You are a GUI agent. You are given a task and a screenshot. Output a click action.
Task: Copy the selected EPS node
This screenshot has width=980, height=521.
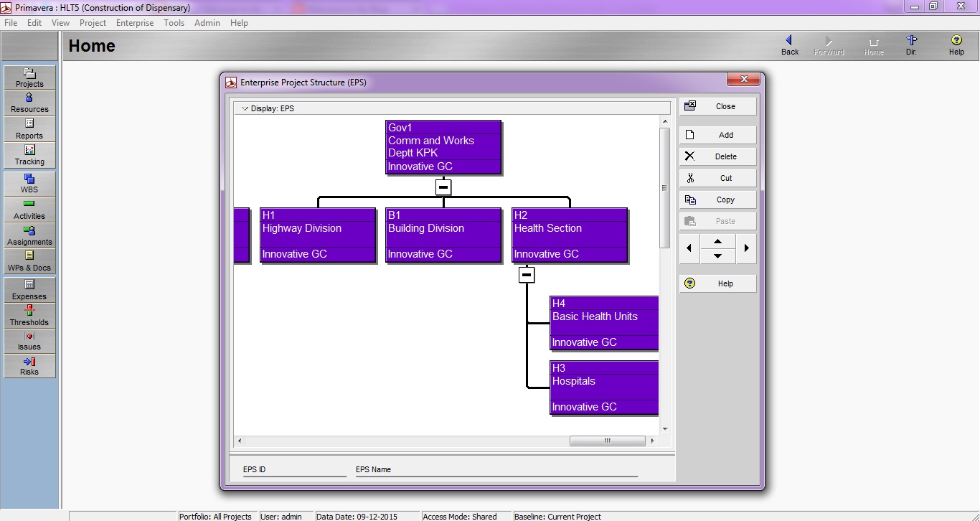pyautogui.click(x=717, y=199)
